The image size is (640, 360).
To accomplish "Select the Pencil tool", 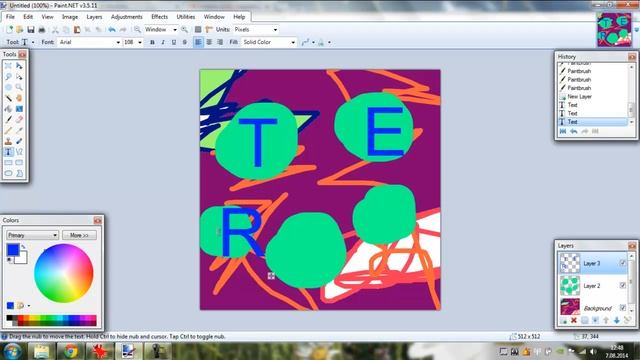I will coord(8,131).
